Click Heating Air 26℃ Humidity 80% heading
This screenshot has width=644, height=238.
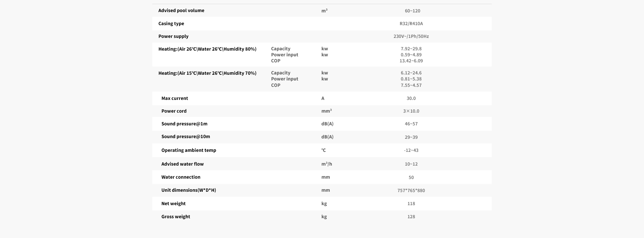pyautogui.click(x=207, y=49)
